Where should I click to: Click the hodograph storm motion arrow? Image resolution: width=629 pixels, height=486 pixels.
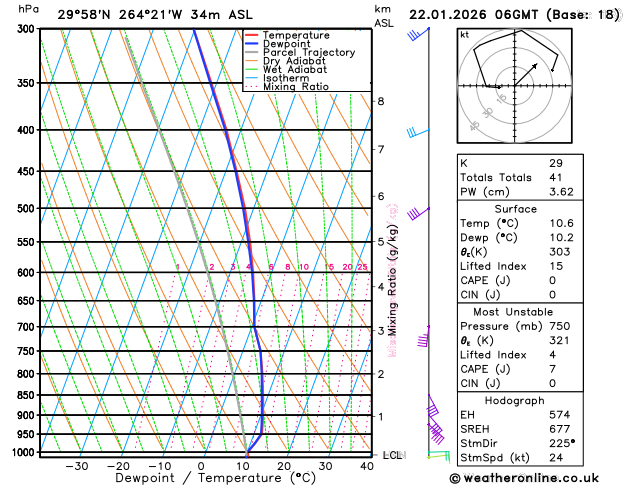(526, 75)
